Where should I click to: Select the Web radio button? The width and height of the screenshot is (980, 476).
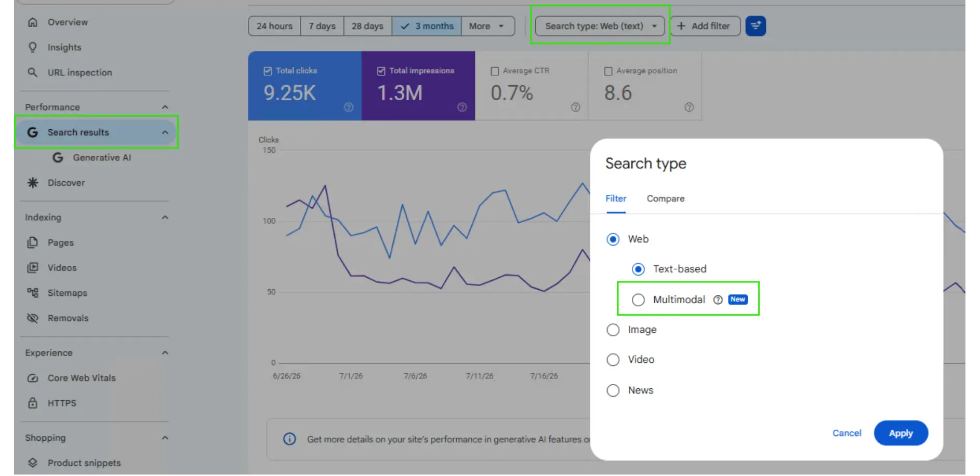613,239
